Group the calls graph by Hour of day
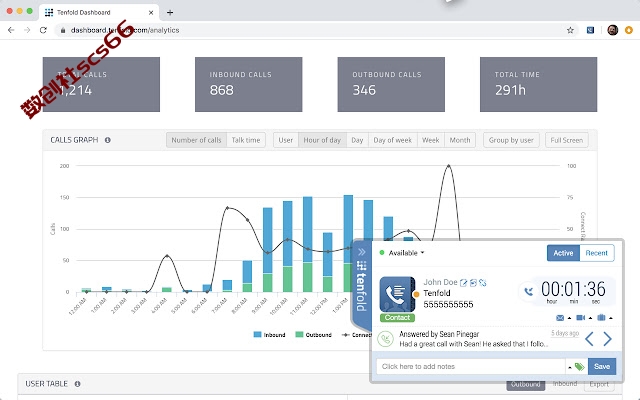Image resolution: width=640 pixels, height=400 pixels. click(x=322, y=140)
